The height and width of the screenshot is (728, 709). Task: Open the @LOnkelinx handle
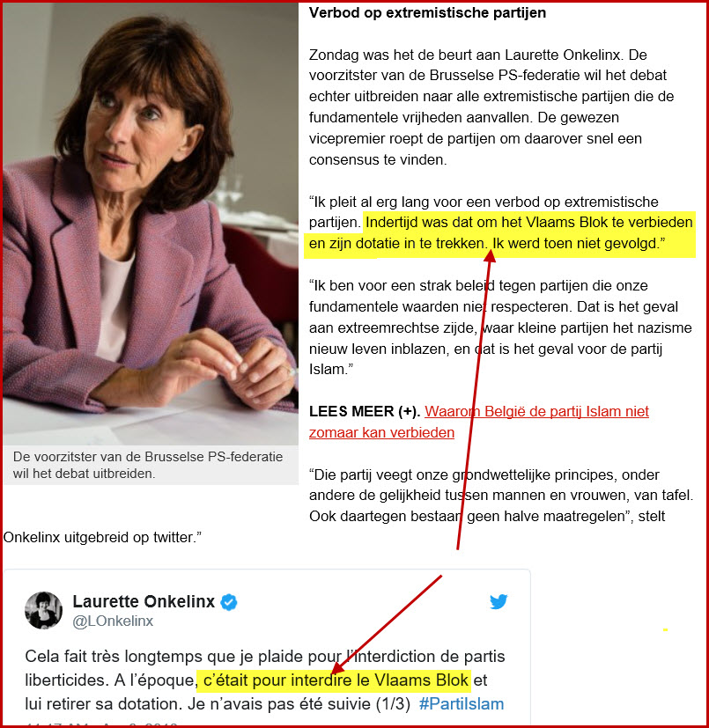(x=113, y=621)
